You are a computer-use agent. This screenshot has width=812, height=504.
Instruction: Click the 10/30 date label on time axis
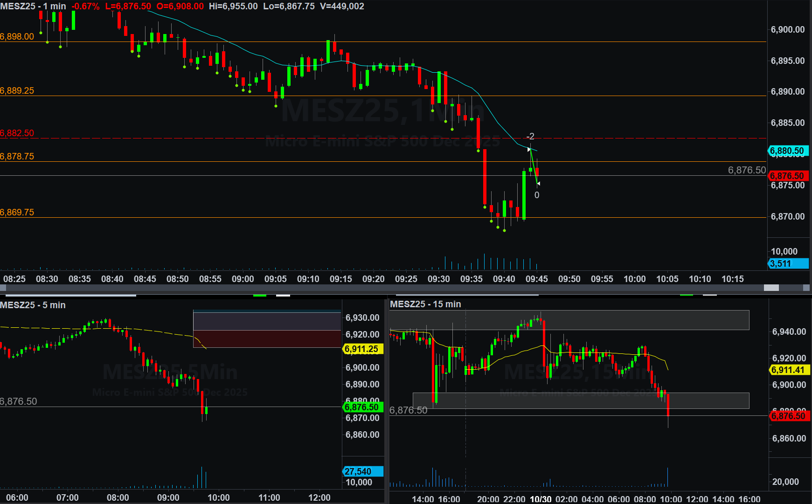tap(541, 499)
